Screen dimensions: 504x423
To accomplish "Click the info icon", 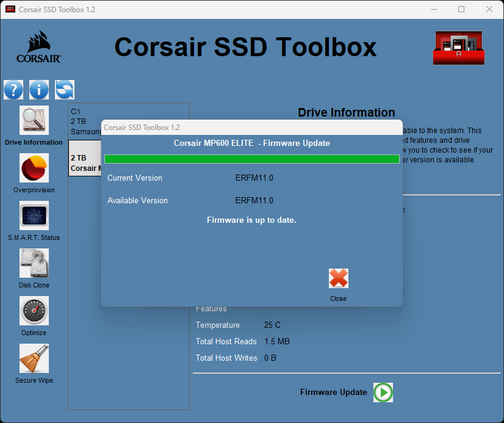I will click(38, 90).
